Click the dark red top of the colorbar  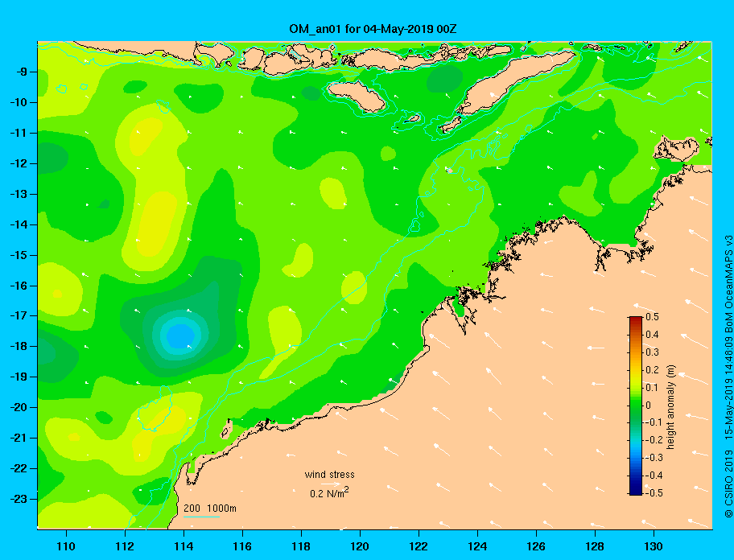636,320
